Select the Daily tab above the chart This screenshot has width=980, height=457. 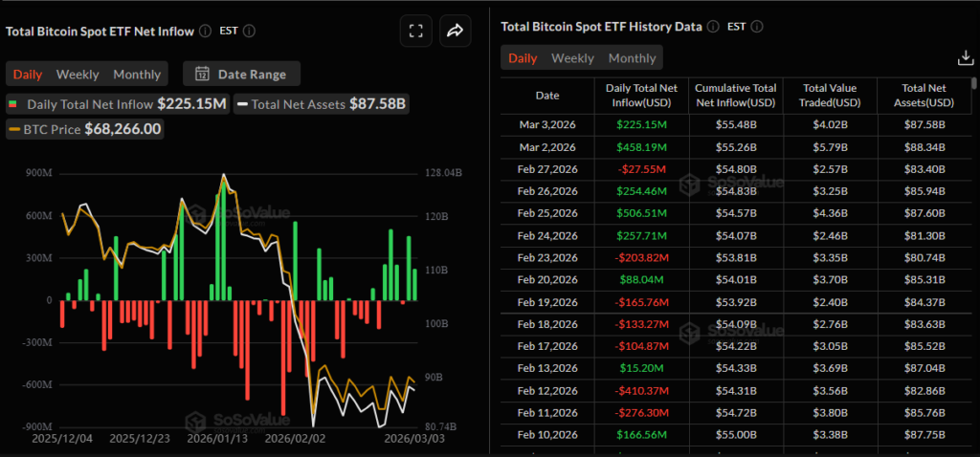(28, 74)
